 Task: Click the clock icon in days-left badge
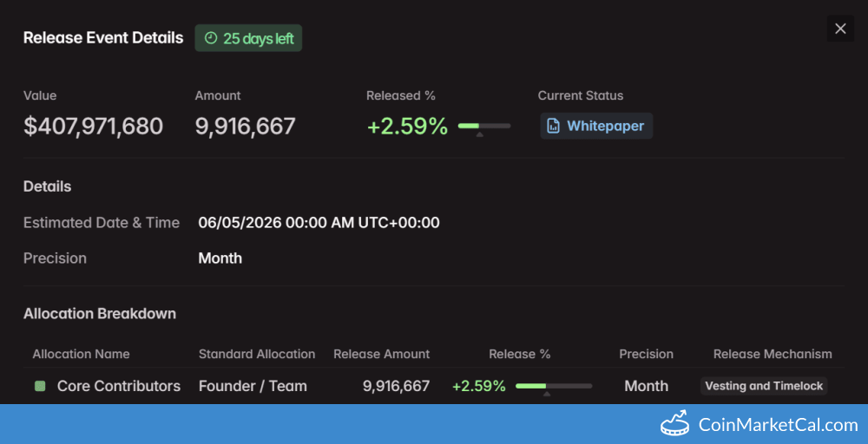tap(210, 38)
